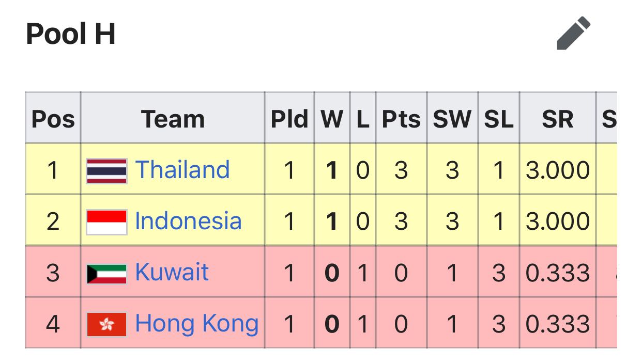
Task: Click the Indonesia flag icon
Action: (x=106, y=222)
